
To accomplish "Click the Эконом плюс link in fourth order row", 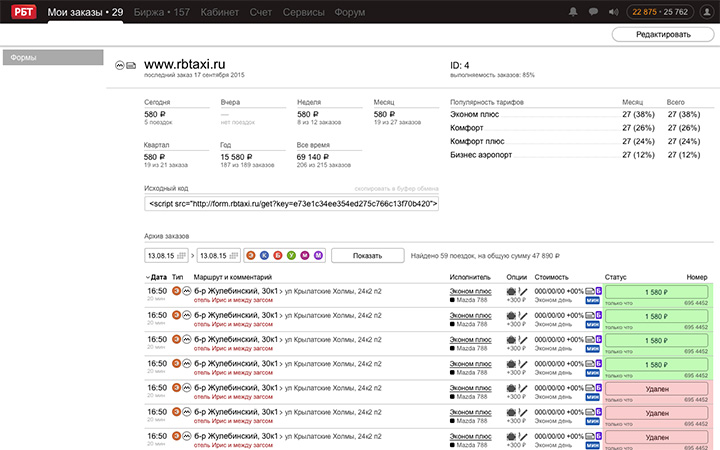I will point(470,364).
